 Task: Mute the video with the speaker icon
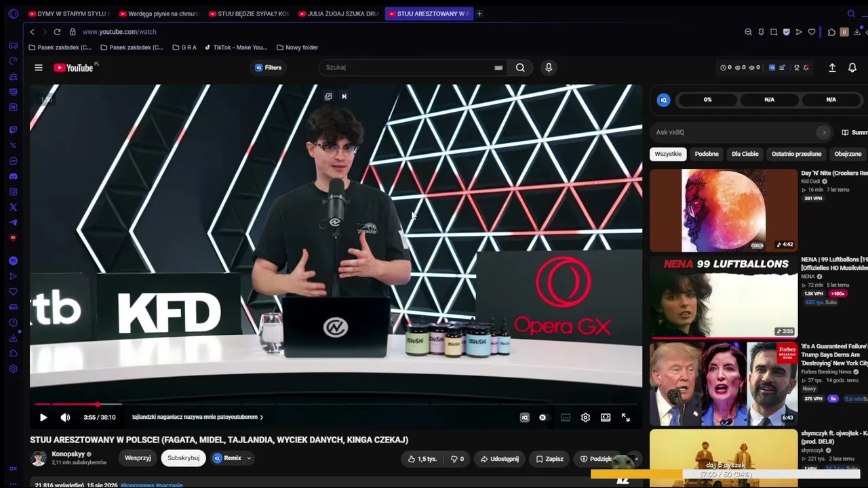point(65,418)
